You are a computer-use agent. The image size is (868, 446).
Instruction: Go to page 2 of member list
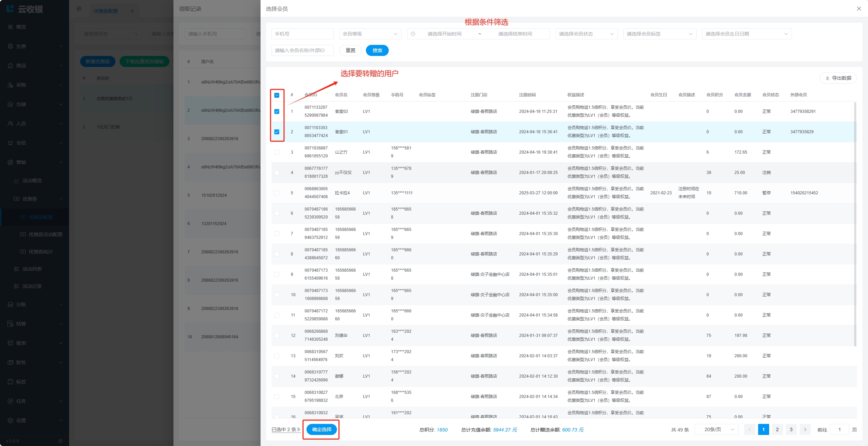click(777, 429)
